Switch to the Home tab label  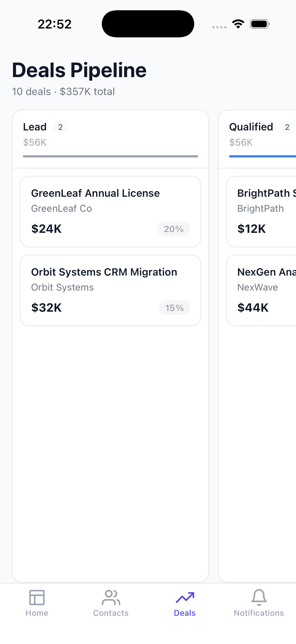pos(37,613)
